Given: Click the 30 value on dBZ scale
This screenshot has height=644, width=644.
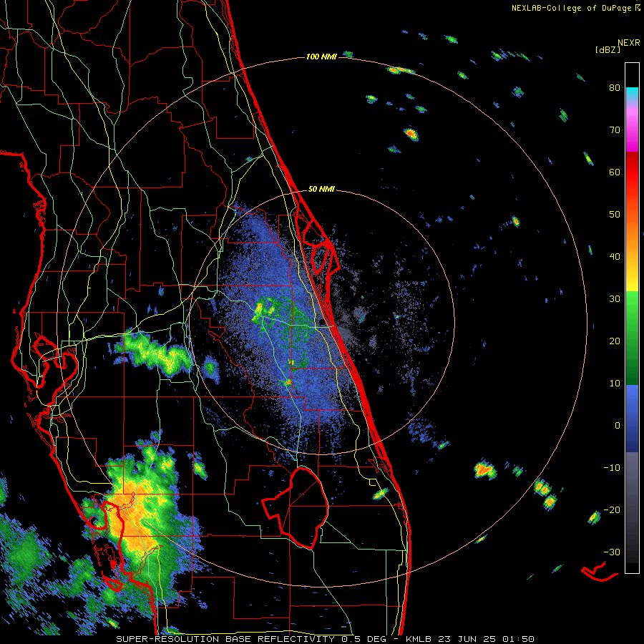Looking at the screenshot, I should tap(615, 298).
